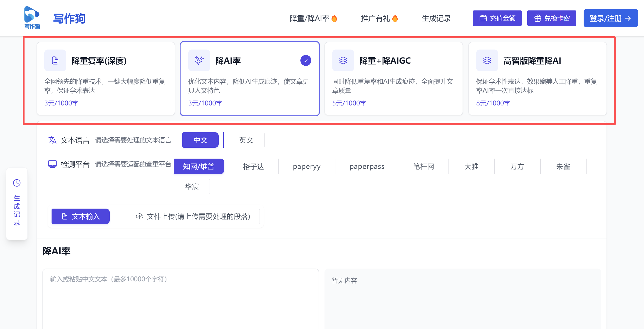This screenshot has width=644, height=329.
Task: Click 5元/1000字 price text
Action: coord(349,103)
